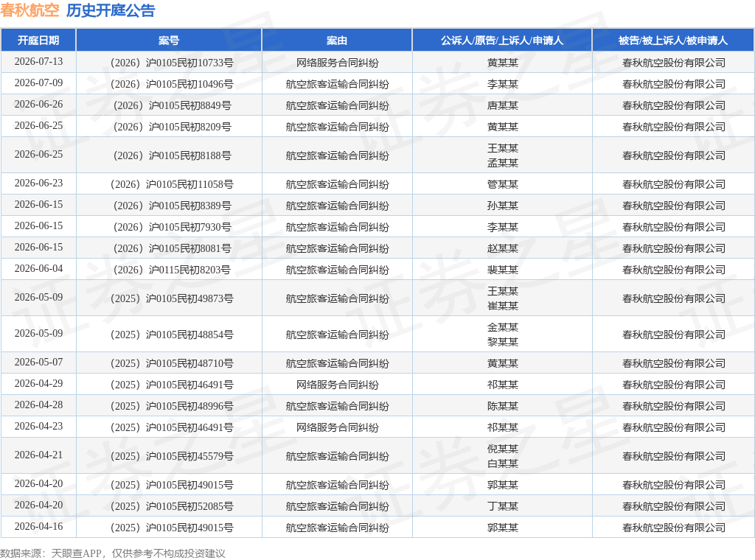Click case number (2026)沪0105民初11058号

[x=172, y=185]
